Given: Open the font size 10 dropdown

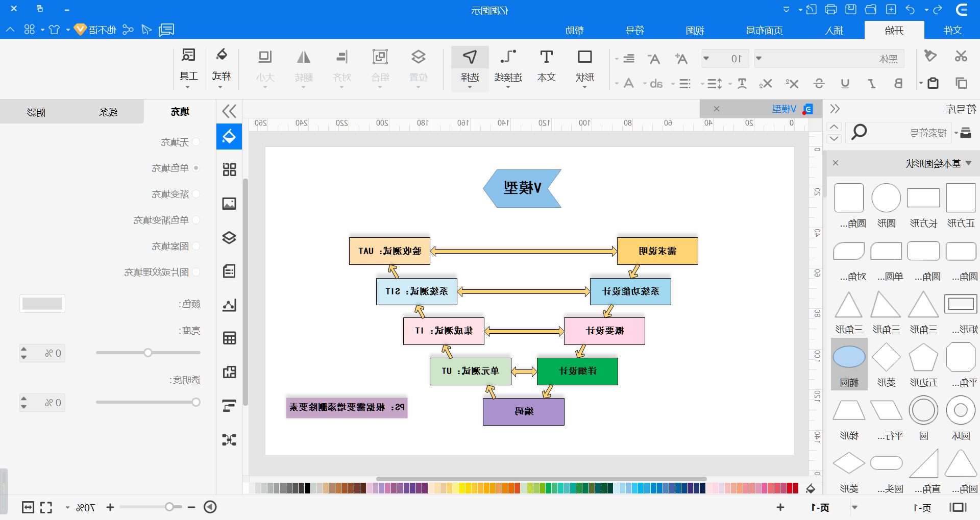Looking at the screenshot, I should 706,59.
